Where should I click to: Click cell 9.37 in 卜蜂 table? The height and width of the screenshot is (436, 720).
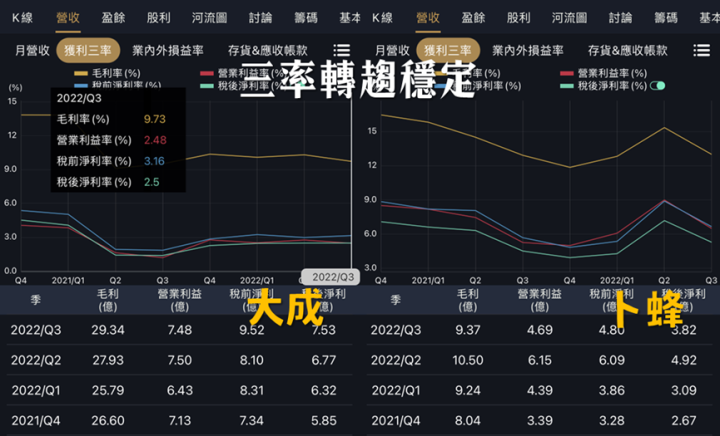468,330
